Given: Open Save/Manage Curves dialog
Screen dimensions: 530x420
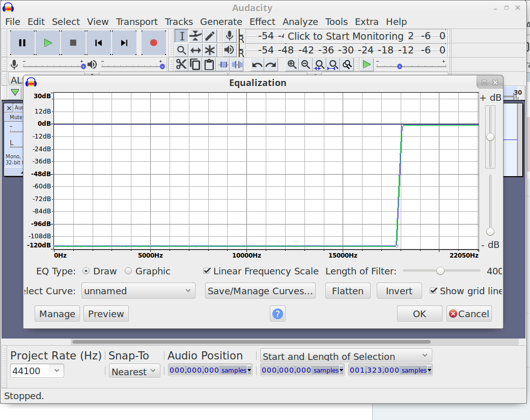Looking at the screenshot, I should point(260,291).
